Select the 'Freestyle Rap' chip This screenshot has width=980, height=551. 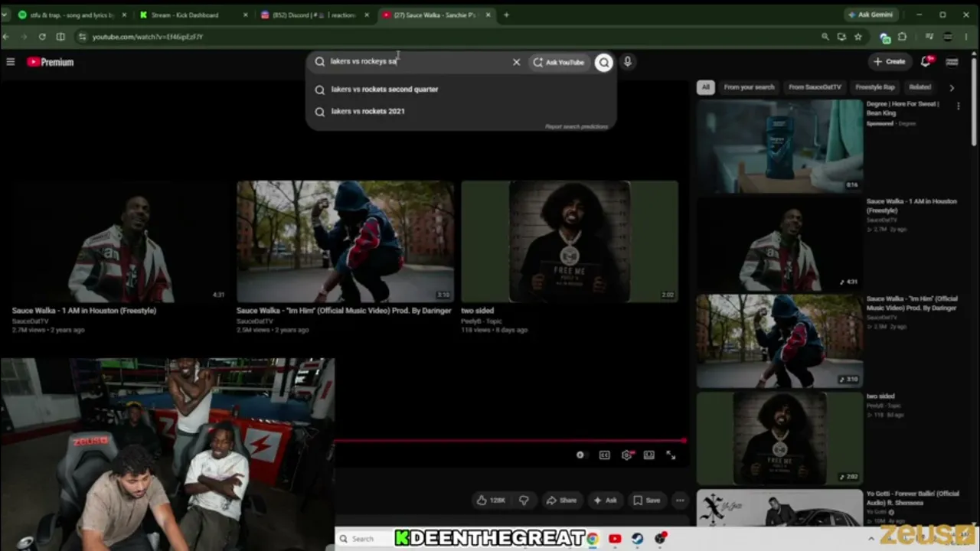tap(875, 87)
